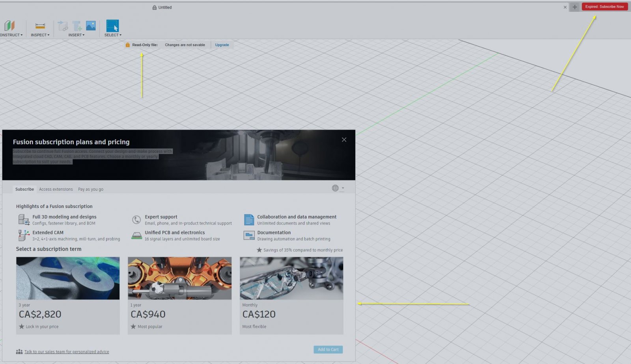Click the Documentation icon
631x364 pixels.
249,236
